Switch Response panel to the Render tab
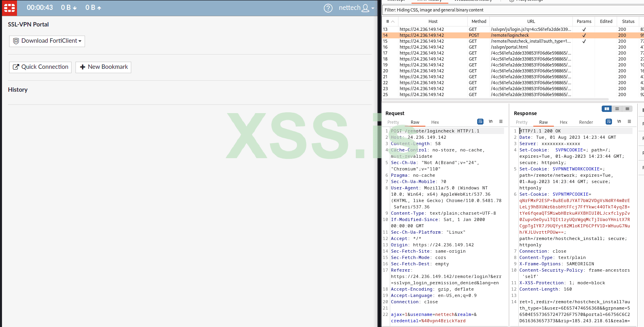644x327 pixels. tap(586, 123)
